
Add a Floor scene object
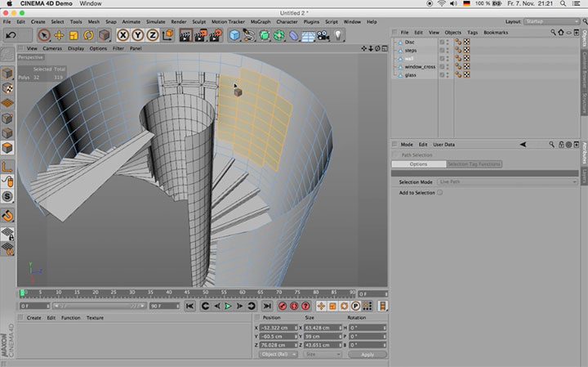click(x=308, y=36)
